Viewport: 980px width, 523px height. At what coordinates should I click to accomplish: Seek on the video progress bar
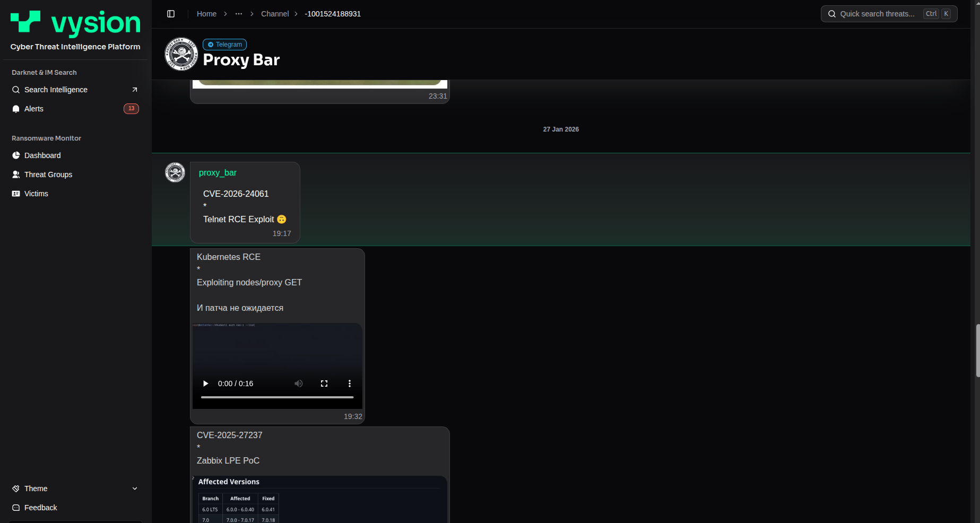coord(277,397)
